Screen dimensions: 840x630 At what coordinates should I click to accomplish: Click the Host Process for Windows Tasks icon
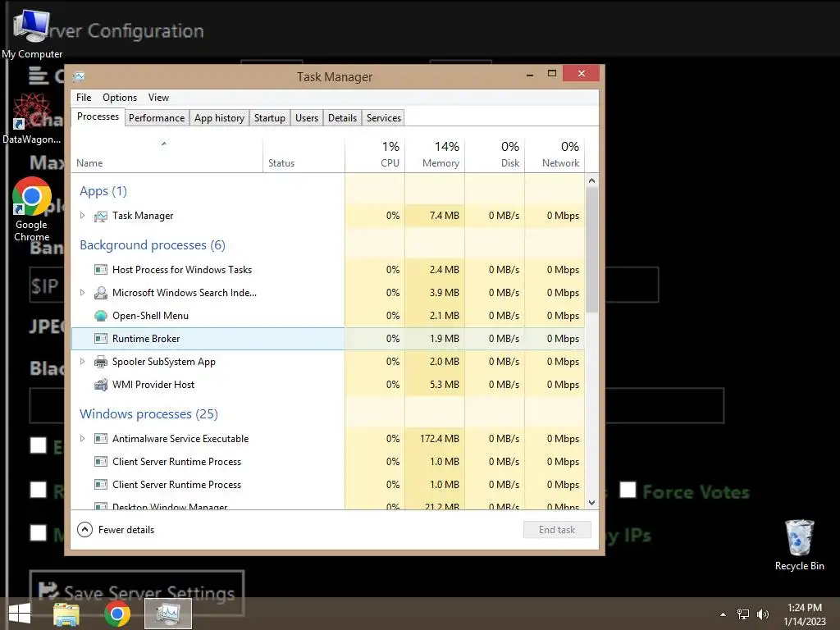(101, 269)
